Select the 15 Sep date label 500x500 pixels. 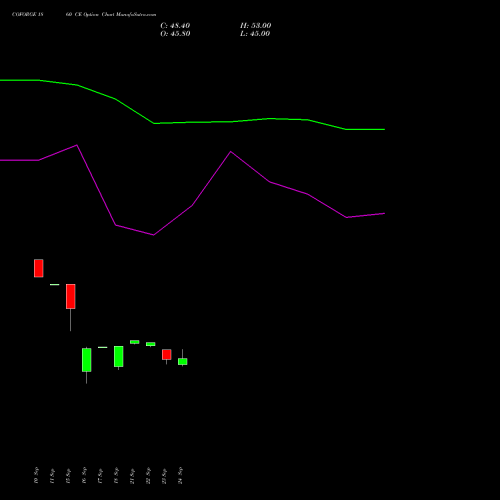pyautogui.click(x=68, y=475)
